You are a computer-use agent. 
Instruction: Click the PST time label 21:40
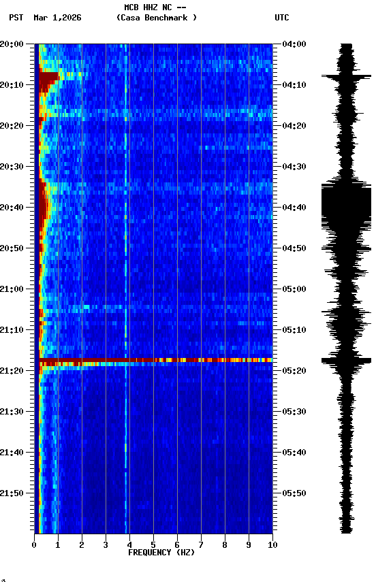[12, 453]
